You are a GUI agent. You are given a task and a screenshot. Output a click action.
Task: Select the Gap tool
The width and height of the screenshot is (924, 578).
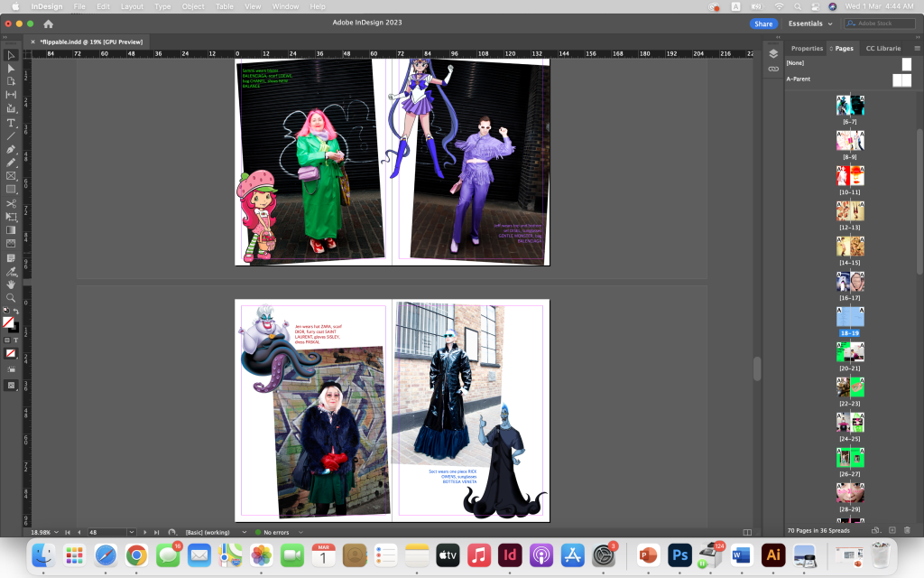pyautogui.click(x=11, y=94)
